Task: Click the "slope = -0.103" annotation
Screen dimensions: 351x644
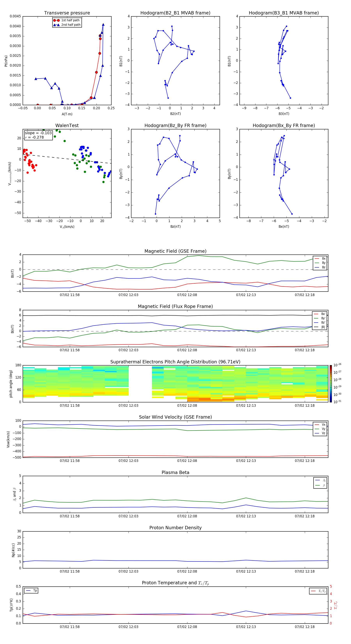Action: coord(38,133)
